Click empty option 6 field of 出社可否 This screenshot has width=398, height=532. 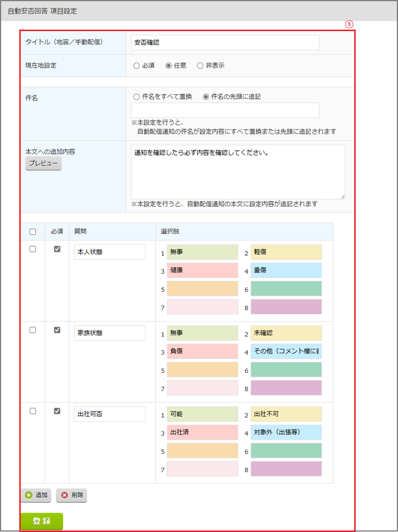coord(287,451)
